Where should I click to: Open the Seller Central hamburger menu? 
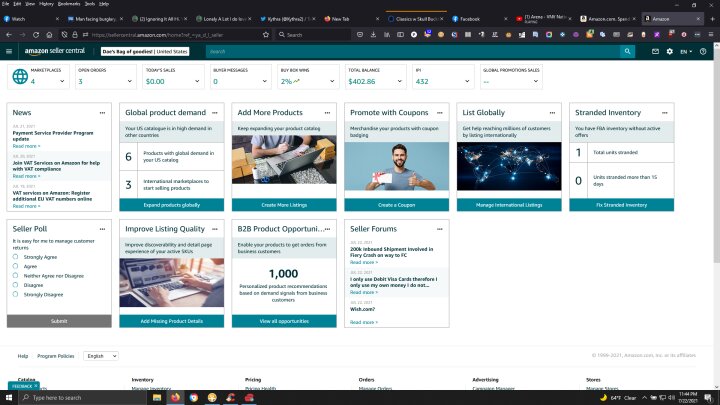coord(9,51)
